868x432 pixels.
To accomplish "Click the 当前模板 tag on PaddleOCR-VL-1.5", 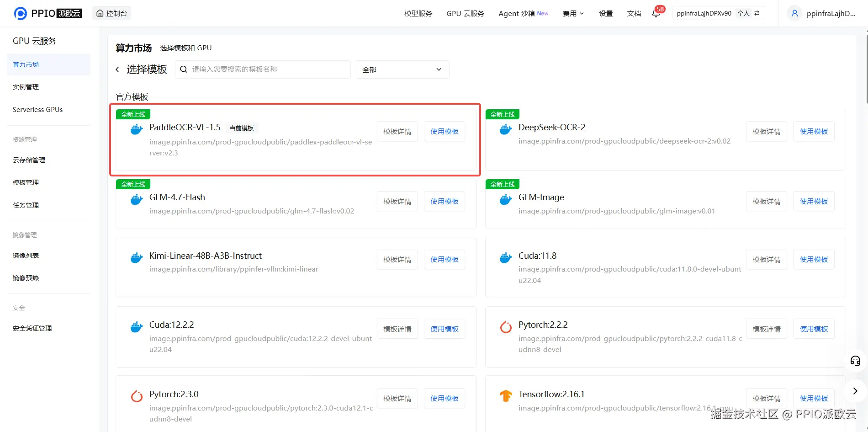I will (x=242, y=128).
